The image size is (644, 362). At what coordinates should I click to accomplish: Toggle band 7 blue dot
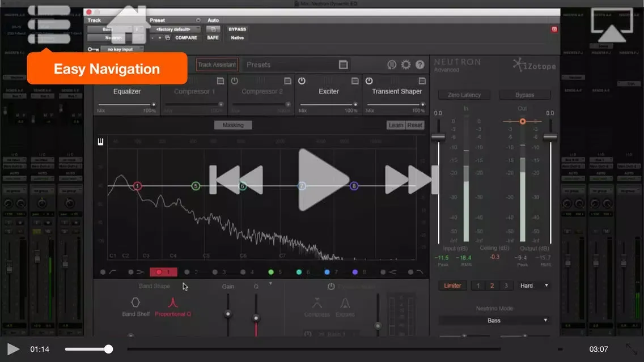[x=327, y=272]
